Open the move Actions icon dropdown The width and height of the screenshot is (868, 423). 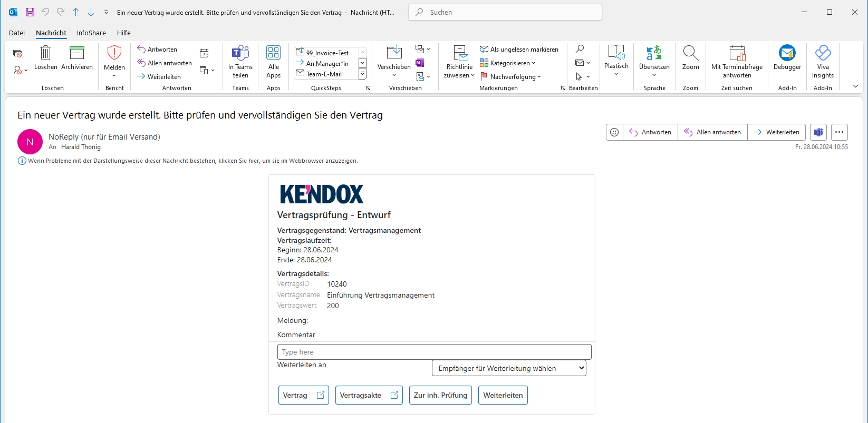(423, 77)
